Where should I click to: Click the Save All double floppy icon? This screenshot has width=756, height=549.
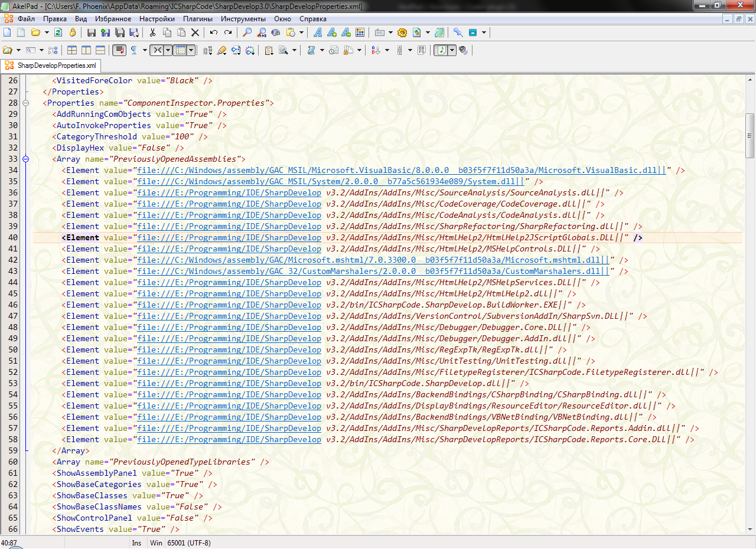tap(120, 32)
